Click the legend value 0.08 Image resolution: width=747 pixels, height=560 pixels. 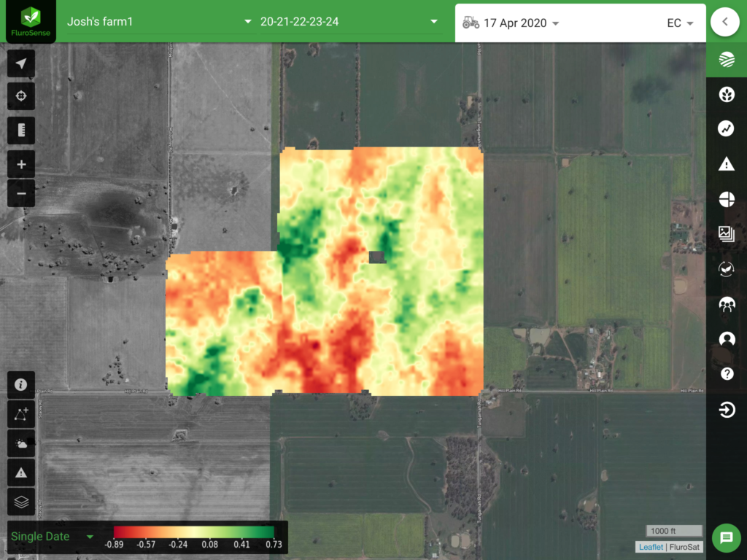pos(209,544)
